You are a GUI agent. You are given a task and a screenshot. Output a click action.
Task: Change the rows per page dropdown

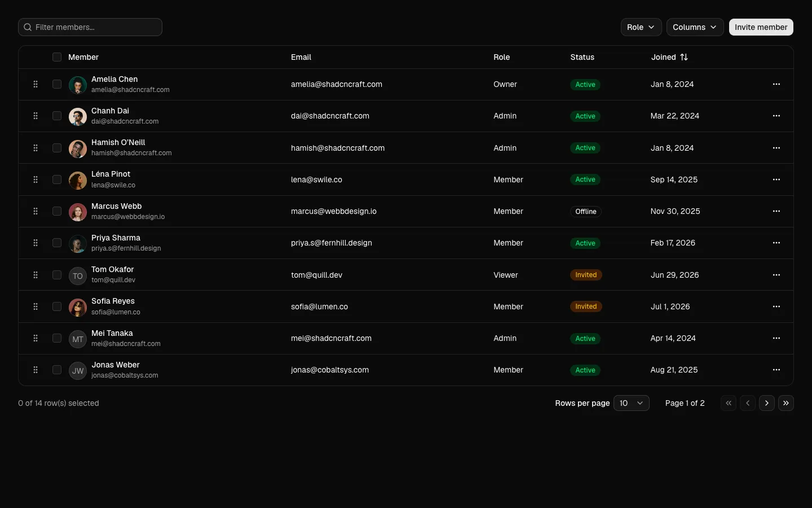pos(632,403)
